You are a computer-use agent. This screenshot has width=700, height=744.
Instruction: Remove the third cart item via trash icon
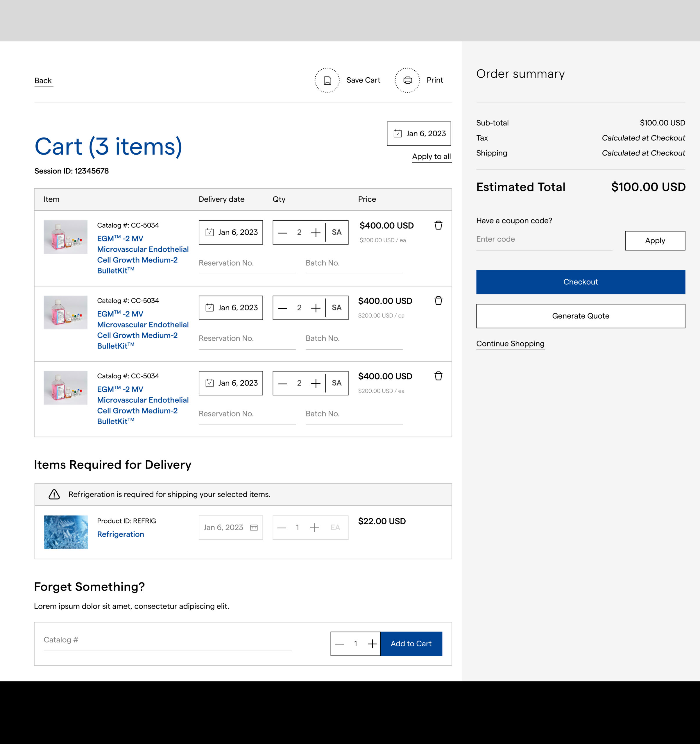tap(438, 376)
